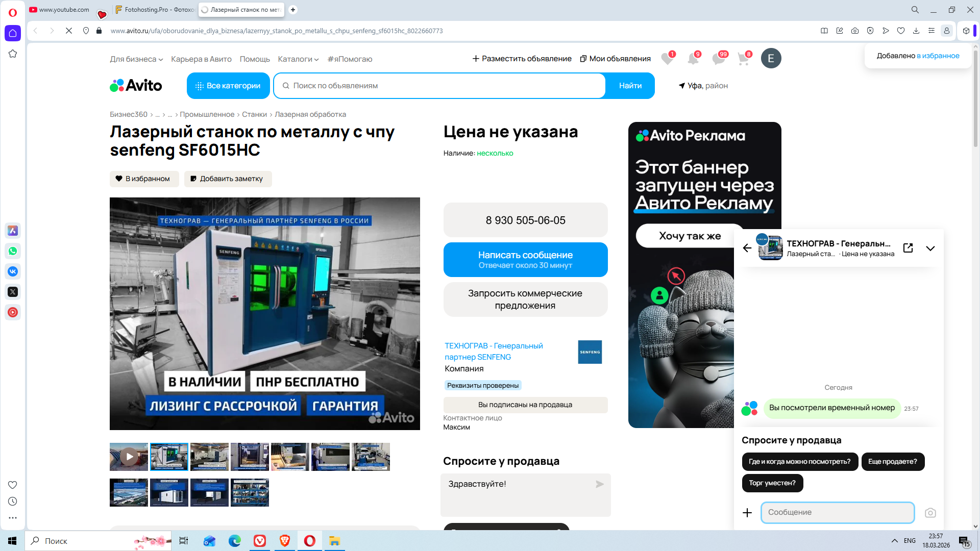Go back in the chat panel

[x=747, y=248]
